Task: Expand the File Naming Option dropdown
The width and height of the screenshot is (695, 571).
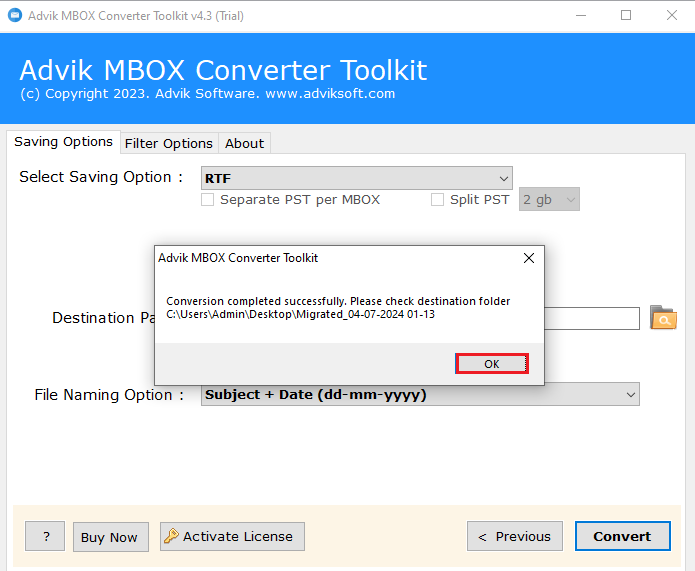Action: (x=420, y=394)
